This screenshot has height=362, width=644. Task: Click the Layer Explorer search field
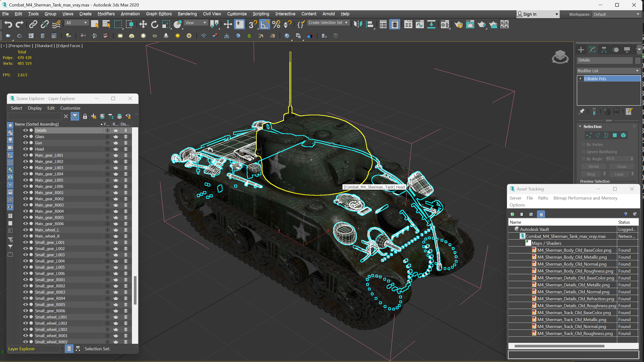click(35, 116)
